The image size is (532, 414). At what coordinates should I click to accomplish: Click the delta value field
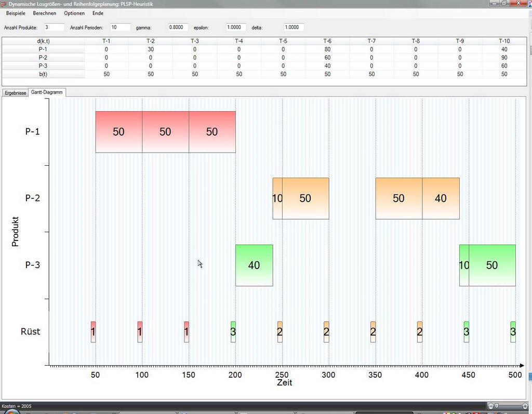tap(294, 27)
